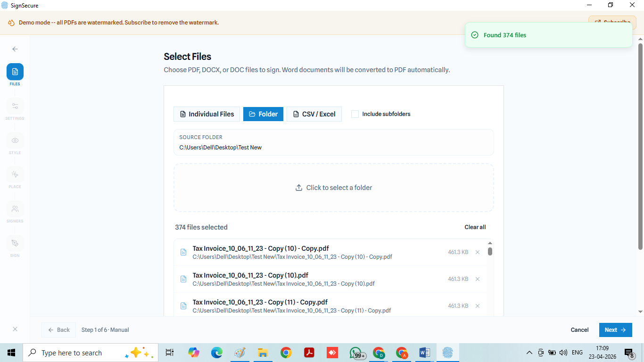Remove Copy (10) - Copy.pdf from list
644x362 pixels.
click(477, 252)
